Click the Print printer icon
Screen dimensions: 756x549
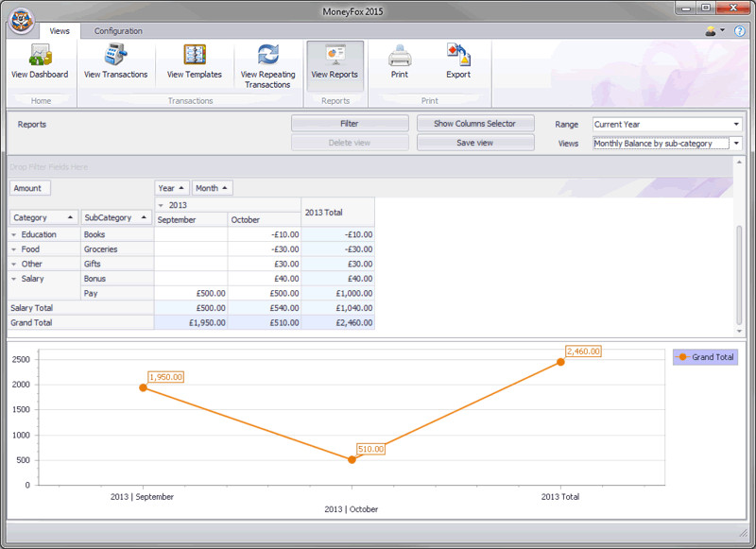[400, 55]
